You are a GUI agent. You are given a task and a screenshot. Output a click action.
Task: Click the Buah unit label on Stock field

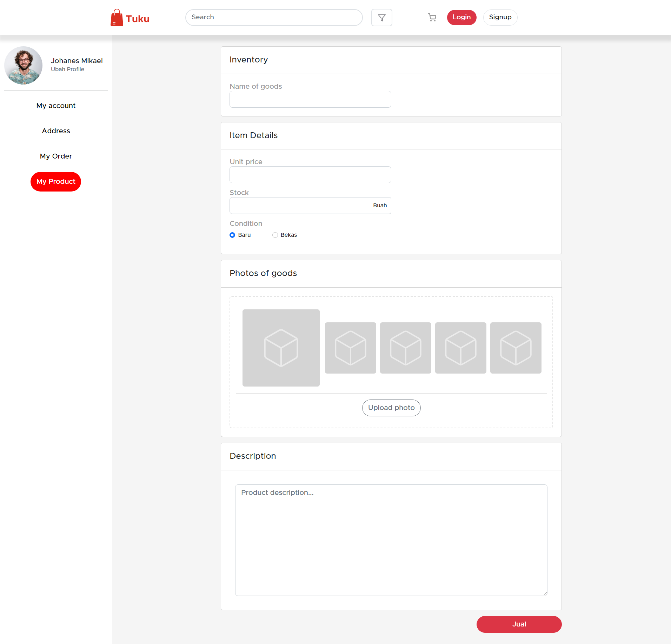point(380,205)
